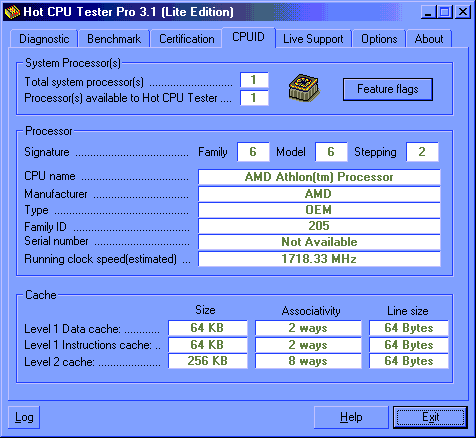Show the About tab
Screen dimensions: 476x438
coord(429,39)
